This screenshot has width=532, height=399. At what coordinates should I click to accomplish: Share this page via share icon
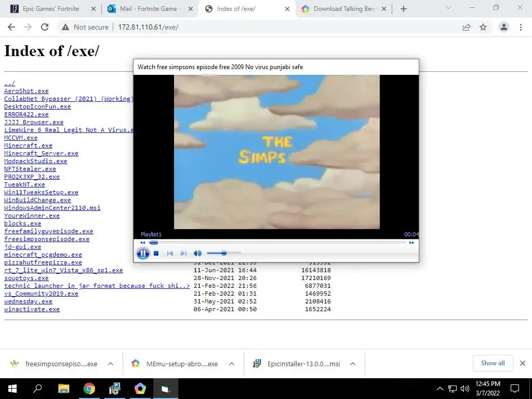click(467, 27)
